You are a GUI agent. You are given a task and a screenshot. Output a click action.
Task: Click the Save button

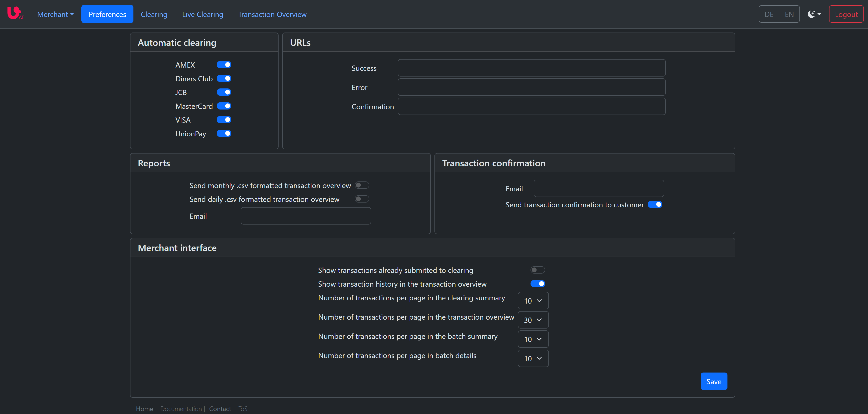713,381
